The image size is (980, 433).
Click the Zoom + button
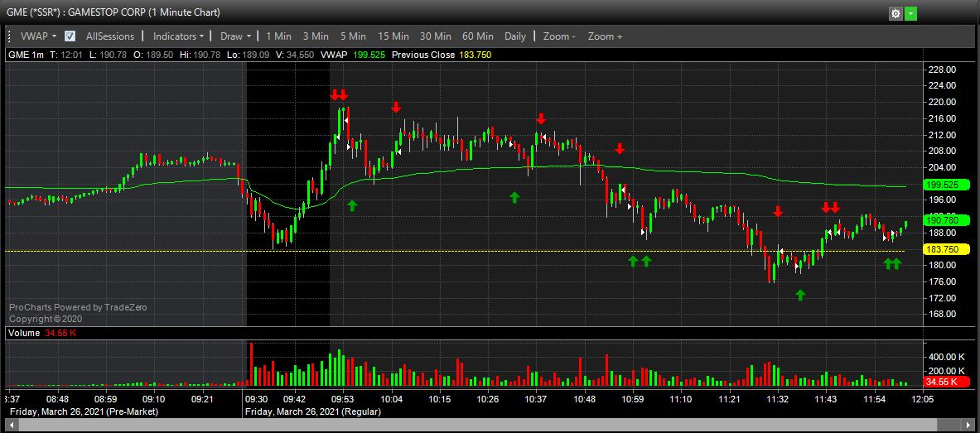pos(605,36)
